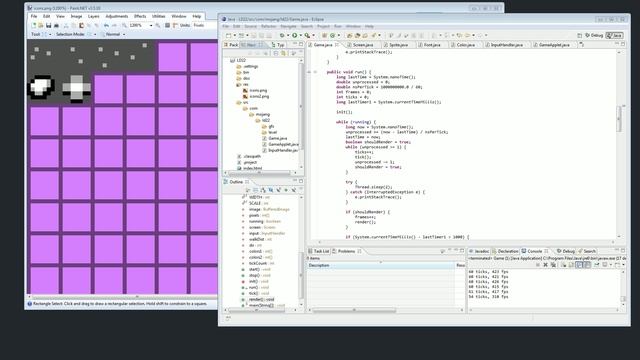
Task: Select the Task List tab
Action: click(318, 251)
